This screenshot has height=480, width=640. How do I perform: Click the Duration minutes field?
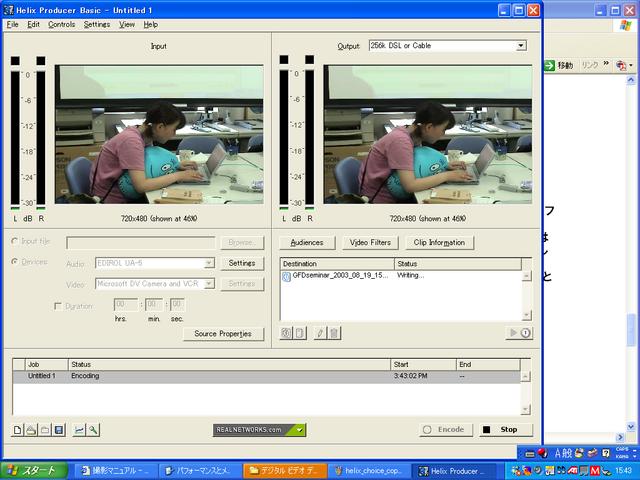click(x=154, y=304)
